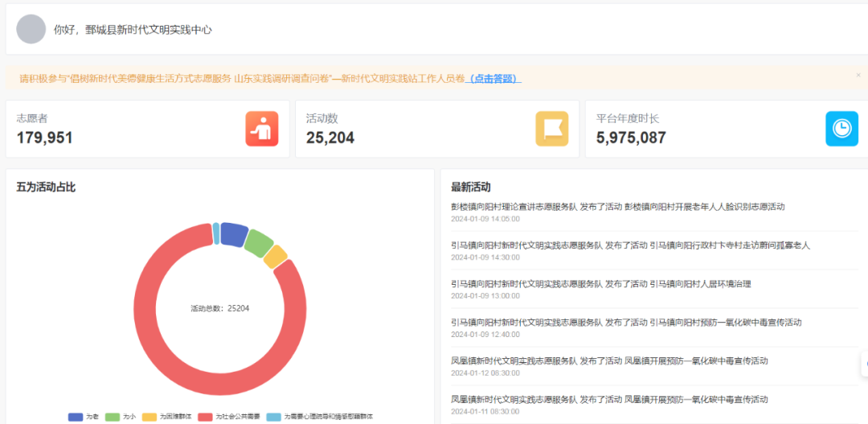Click the yellow flag activity count icon

coord(552,129)
